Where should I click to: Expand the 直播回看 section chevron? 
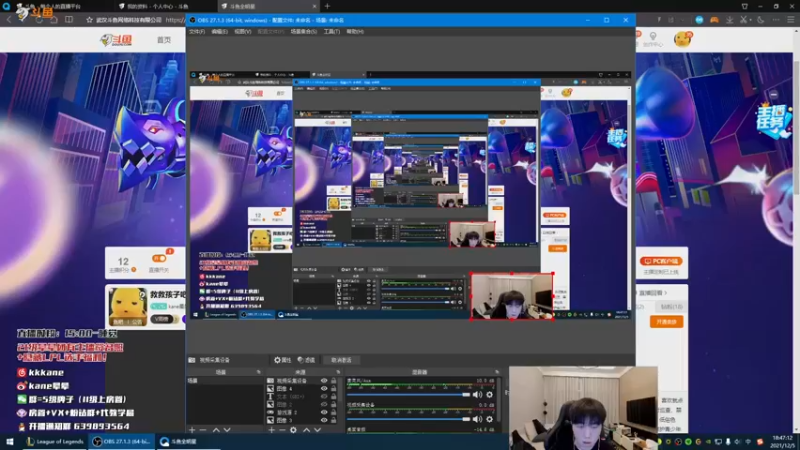(x=665, y=293)
